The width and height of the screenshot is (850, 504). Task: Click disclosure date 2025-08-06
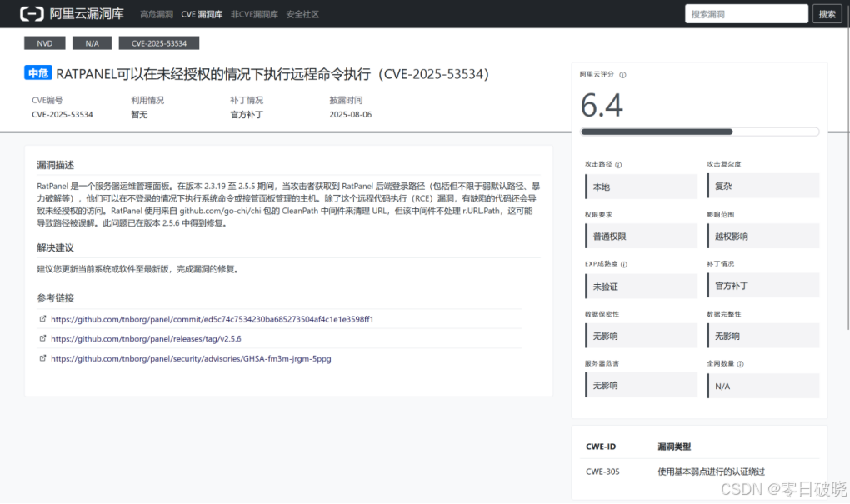(351, 115)
